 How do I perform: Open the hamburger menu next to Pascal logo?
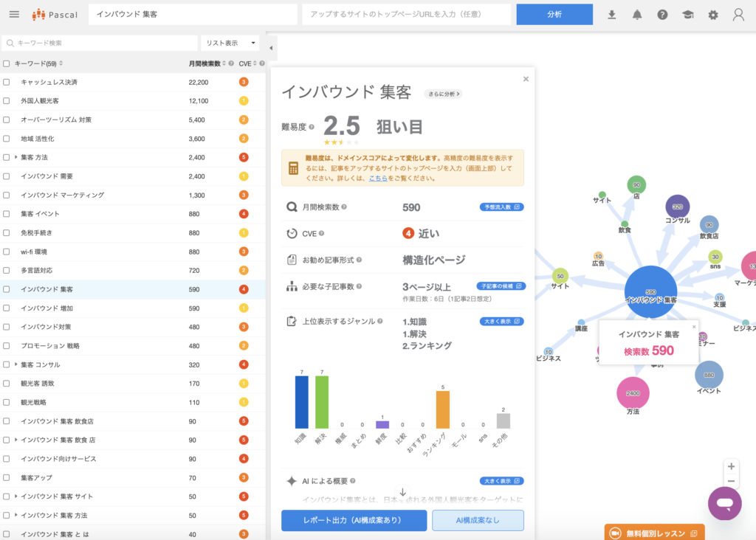(x=14, y=15)
